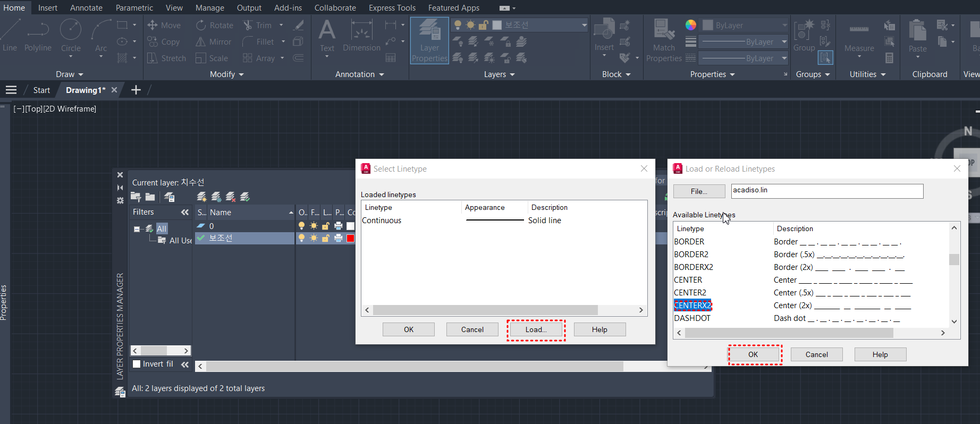Image resolution: width=980 pixels, height=424 pixels.
Task: Click the acadiso.lin file name field
Action: tap(827, 191)
